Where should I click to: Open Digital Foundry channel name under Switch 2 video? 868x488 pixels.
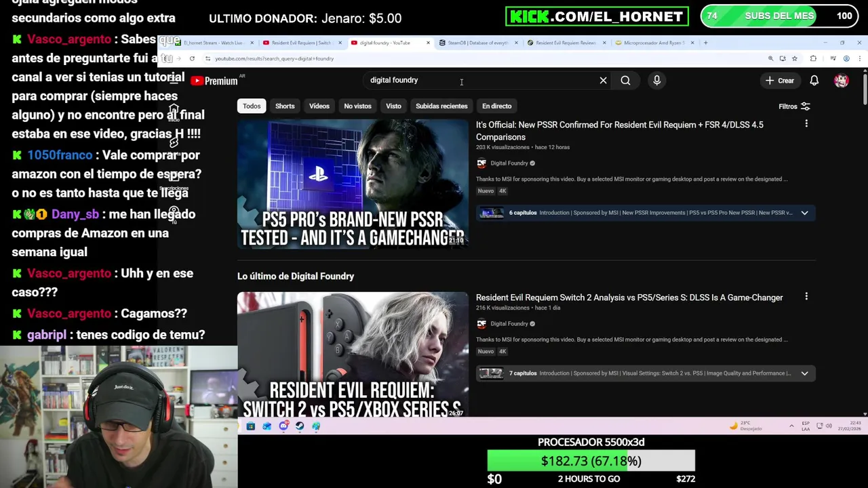509,323
